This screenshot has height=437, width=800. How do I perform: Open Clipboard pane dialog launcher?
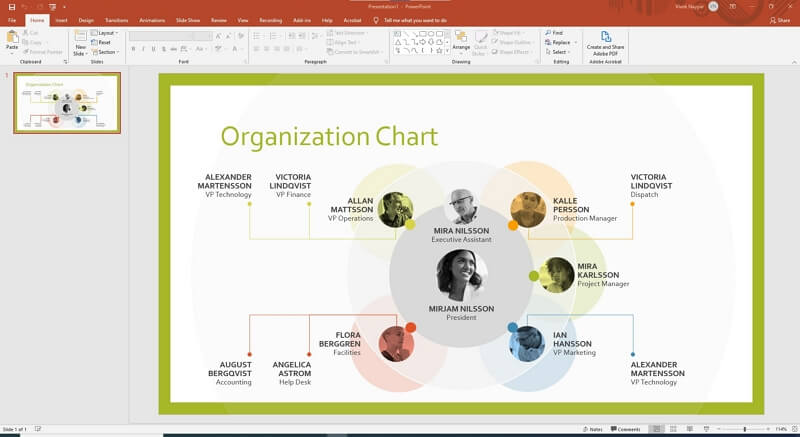65,62
